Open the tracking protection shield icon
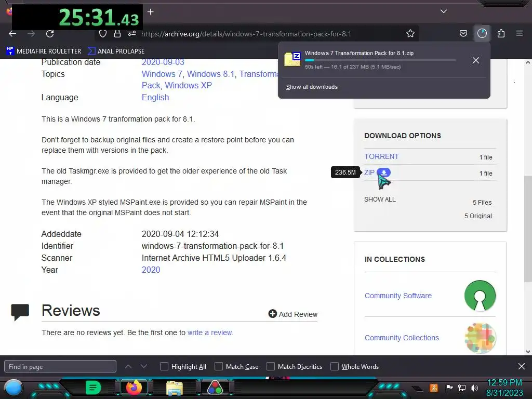 [103, 34]
